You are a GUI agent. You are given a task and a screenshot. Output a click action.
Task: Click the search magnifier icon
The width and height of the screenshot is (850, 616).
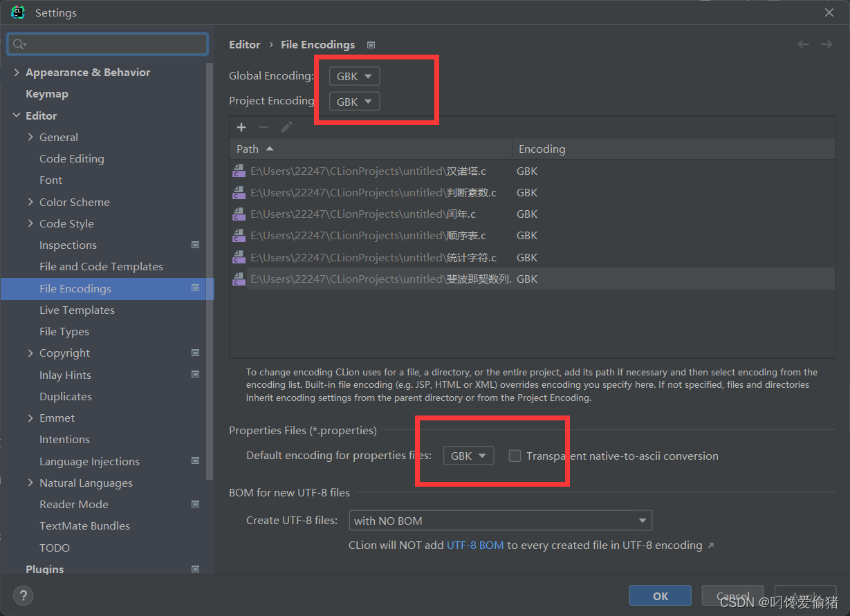[x=19, y=44]
